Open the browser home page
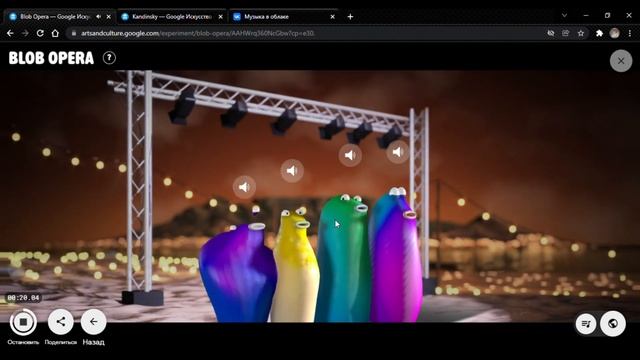The image size is (640, 360). click(x=55, y=33)
